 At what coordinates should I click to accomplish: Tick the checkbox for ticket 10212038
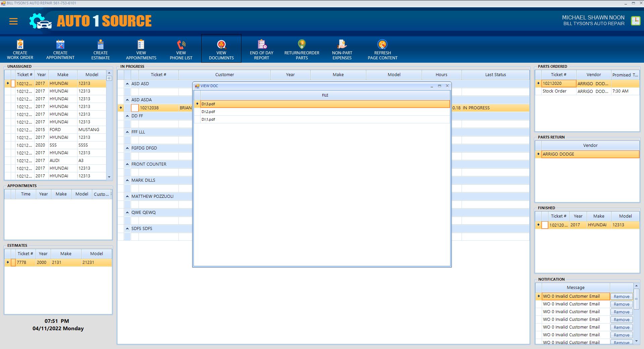click(x=135, y=108)
